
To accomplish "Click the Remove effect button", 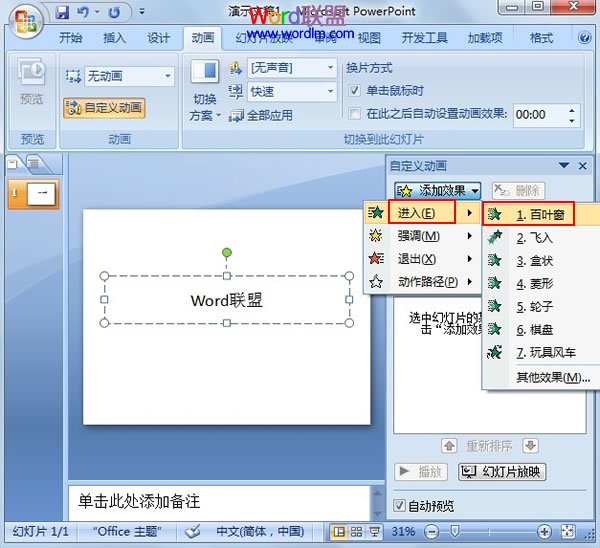I will tap(518, 190).
